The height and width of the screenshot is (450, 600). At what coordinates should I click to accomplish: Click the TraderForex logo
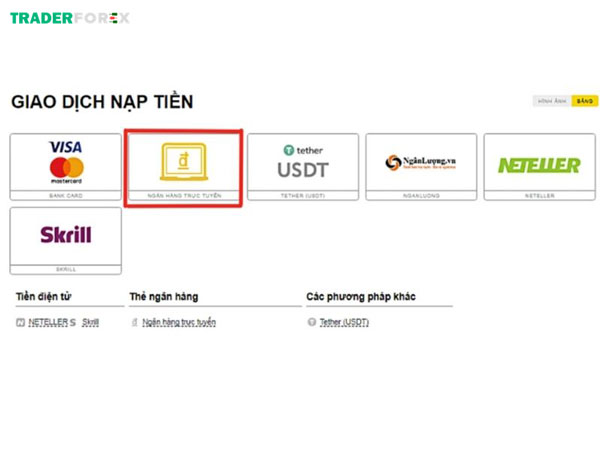click(70, 18)
